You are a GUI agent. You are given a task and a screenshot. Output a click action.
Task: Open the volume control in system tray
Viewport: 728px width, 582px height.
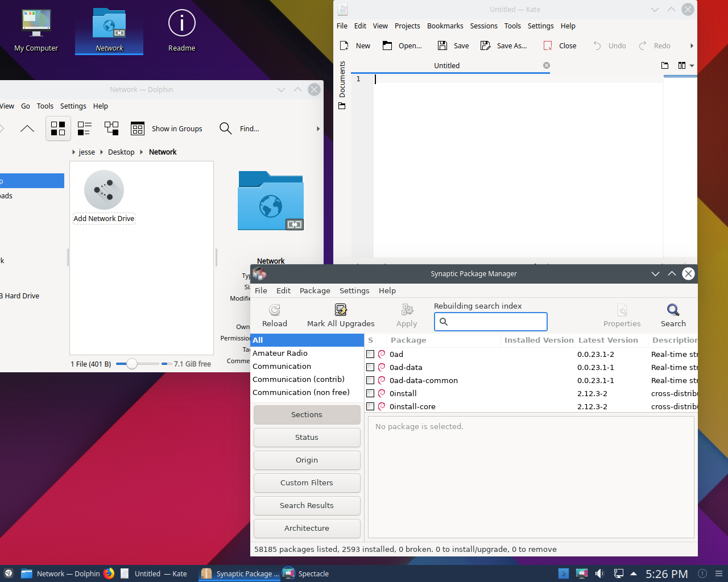pyautogui.click(x=599, y=573)
